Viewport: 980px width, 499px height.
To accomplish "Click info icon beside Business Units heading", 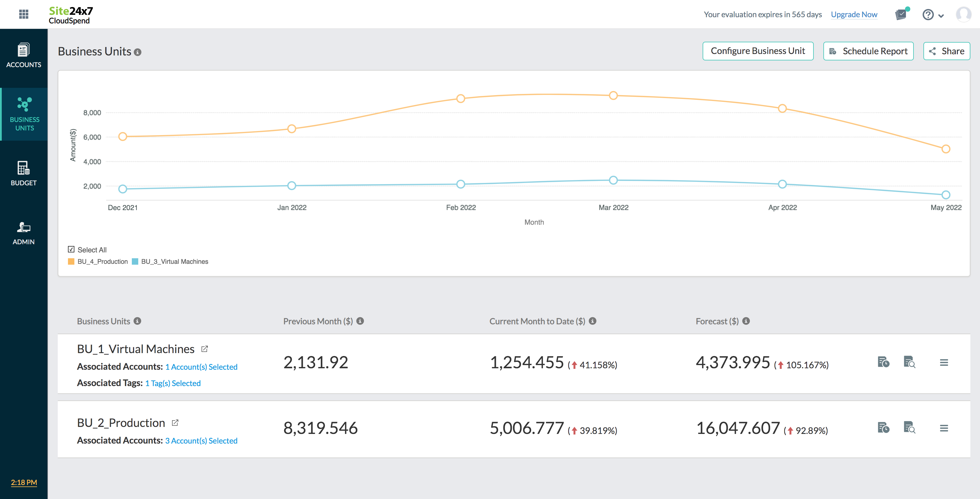I will point(138,52).
